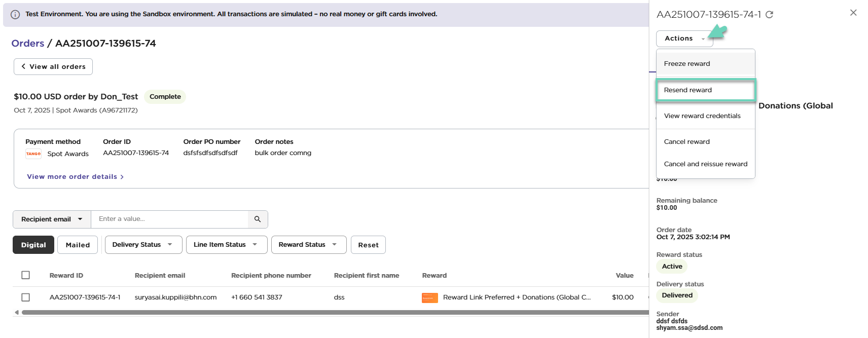Toggle the Mailed filter button
868x338 pixels.
78,245
